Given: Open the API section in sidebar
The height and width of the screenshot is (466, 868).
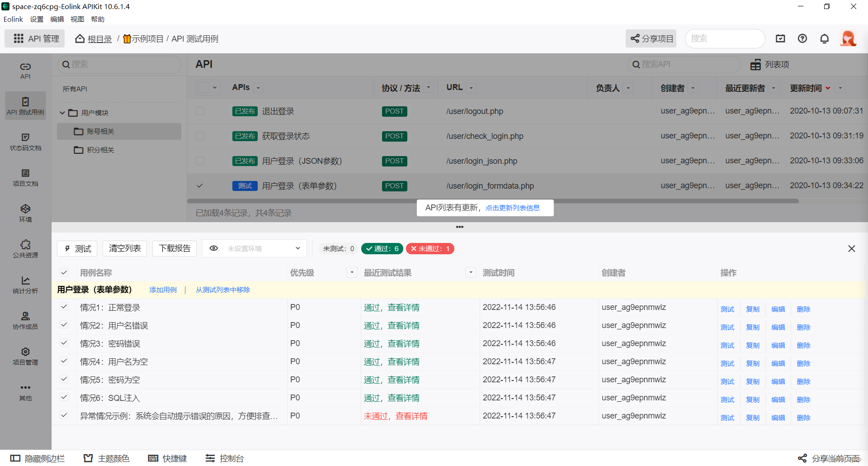Looking at the screenshot, I should (x=25, y=71).
